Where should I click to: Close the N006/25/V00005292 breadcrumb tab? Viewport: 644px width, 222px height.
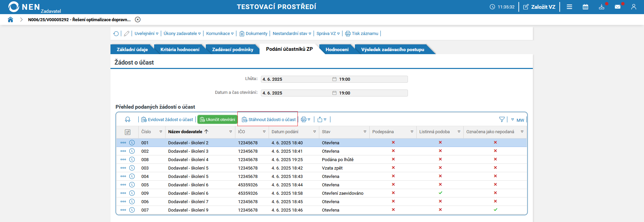(x=138, y=20)
